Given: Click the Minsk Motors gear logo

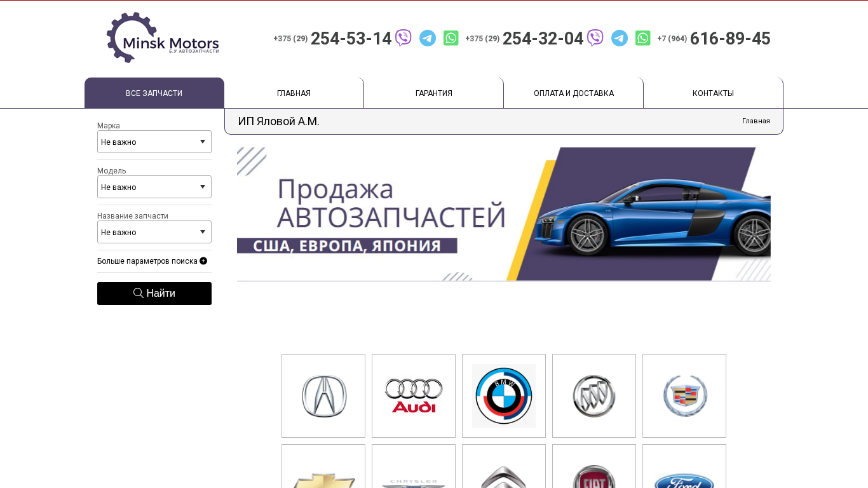Looking at the screenshot, I should (x=163, y=37).
